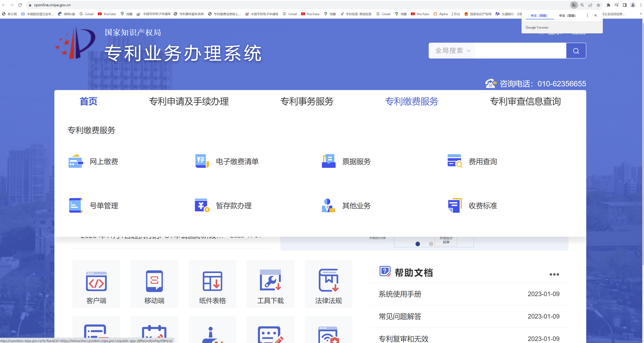Image resolution: width=644 pixels, height=343 pixels.
Task: Open the 新分頁 new tab bookmark
Action: coord(9,14)
